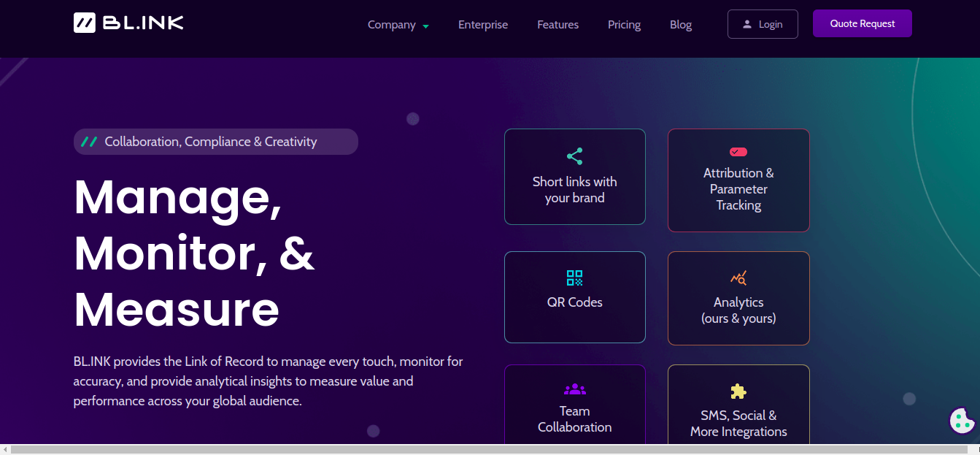This screenshot has width=980, height=455.
Task: Click the purple Quote Request button
Action: 863,23
